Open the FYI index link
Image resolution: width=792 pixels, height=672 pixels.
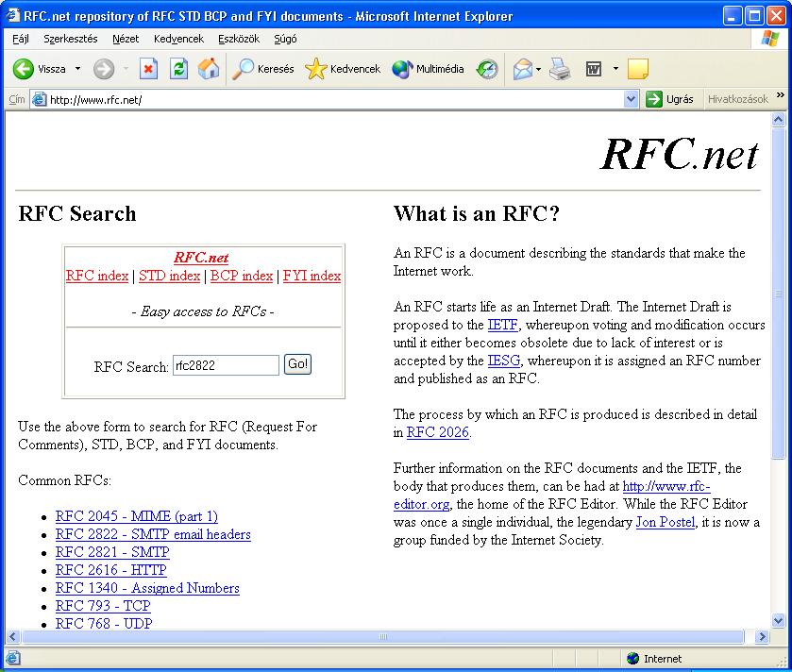[x=312, y=277]
